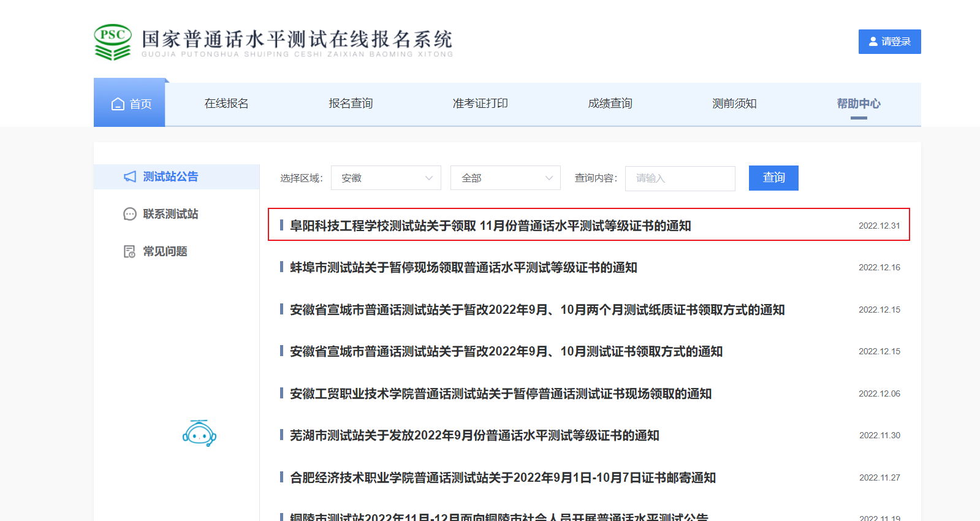Click the document icon beside 常见问题
This screenshot has height=521, width=980.
pos(130,251)
